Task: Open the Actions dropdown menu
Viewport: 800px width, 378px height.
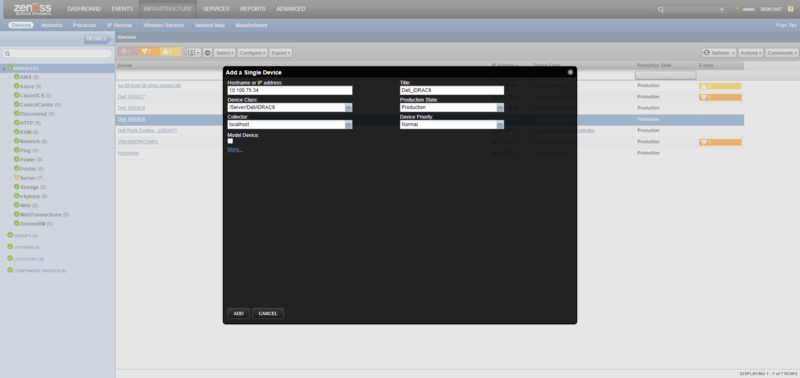Action: tap(751, 53)
